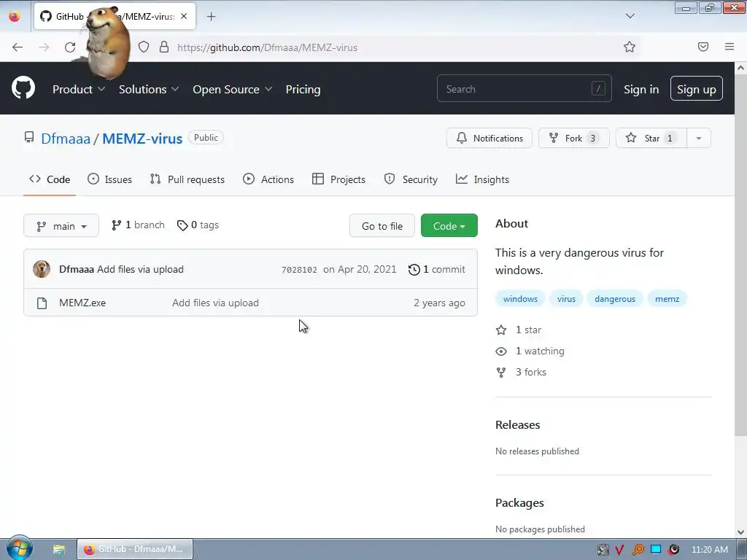Click Go to file button
Image resolution: width=747 pixels, height=560 pixels.
[x=382, y=226]
